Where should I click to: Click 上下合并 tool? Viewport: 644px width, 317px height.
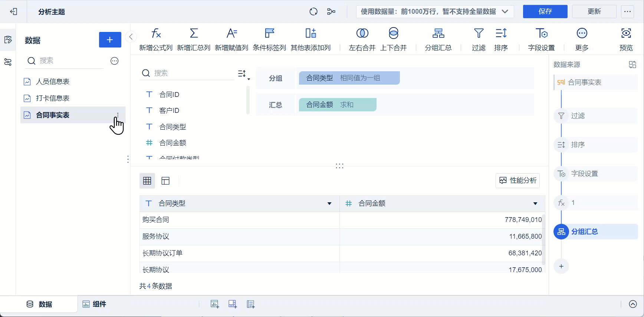tap(394, 39)
